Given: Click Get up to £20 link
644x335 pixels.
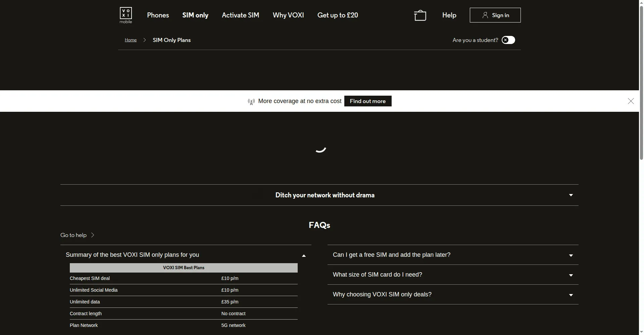Looking at the screenshot, I should click(x=338, y=15).
